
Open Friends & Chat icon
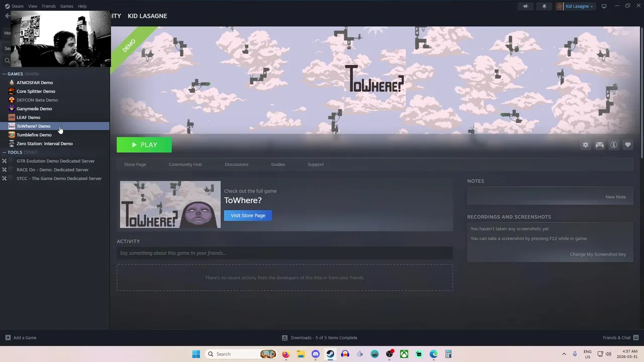(636, 337)
